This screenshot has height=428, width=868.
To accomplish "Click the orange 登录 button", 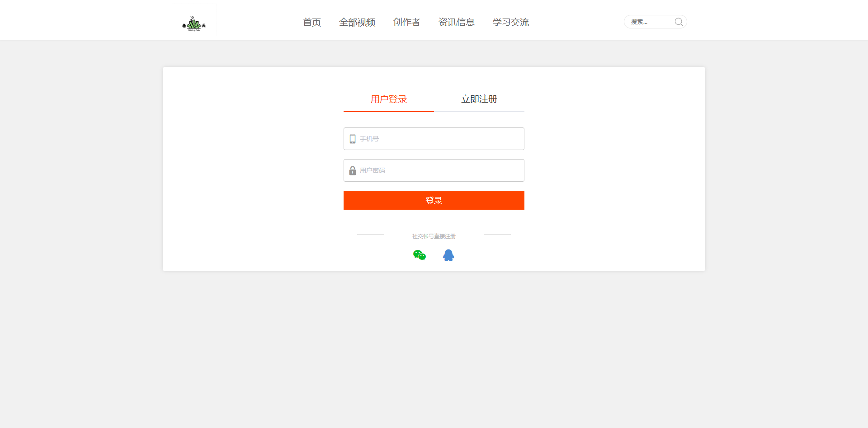I will pyautogui.click(x=434, y=200).
